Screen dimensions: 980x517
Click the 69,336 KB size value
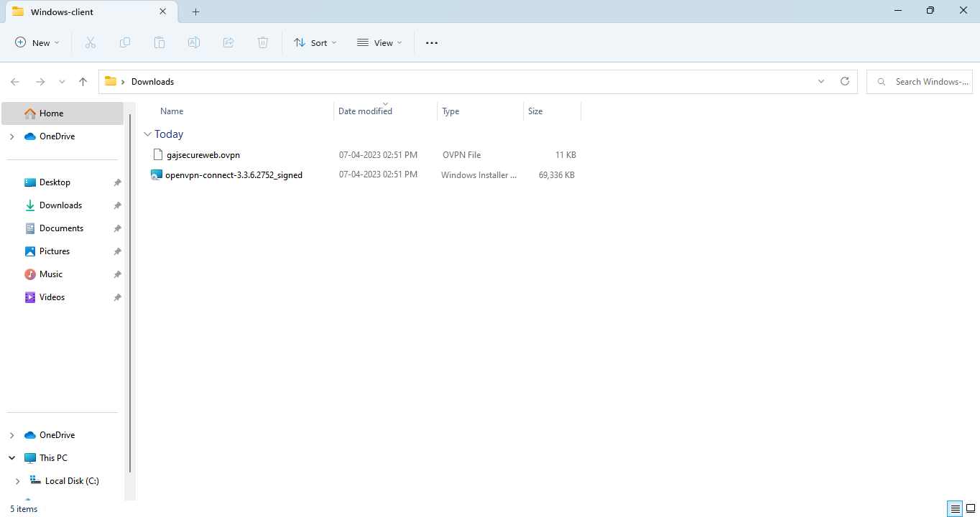(557, 175)
